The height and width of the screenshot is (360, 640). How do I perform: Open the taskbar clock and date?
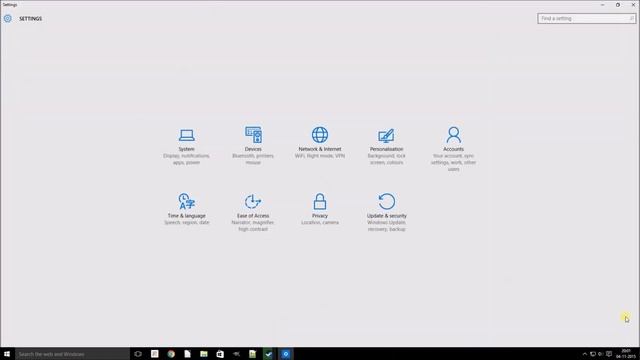click(626, 354)
